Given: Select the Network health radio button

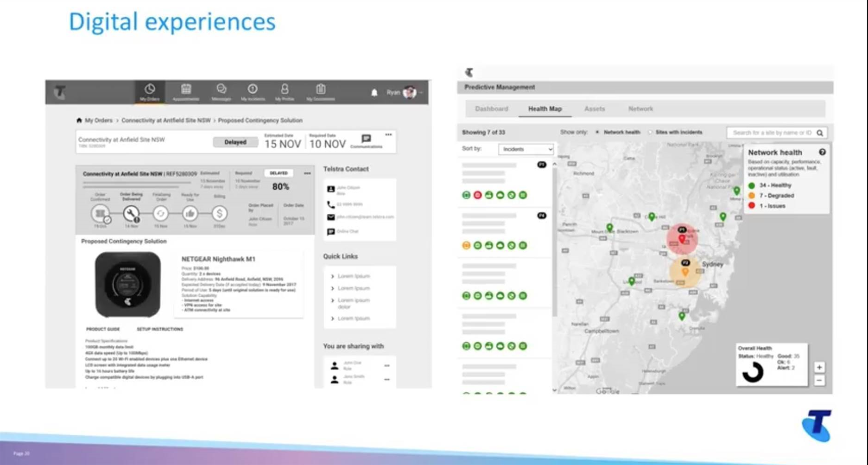Looking at the screenshot, I should point(597,132).
